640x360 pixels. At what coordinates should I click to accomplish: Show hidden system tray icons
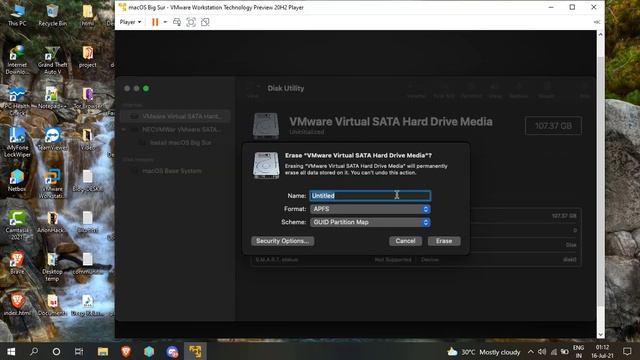click(x=530, y=351)
